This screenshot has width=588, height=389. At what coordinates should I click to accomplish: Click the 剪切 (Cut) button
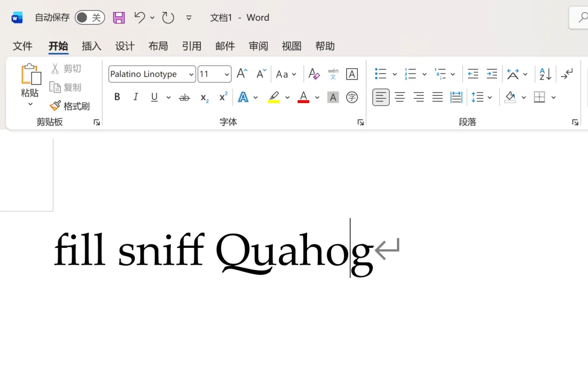point(66,69)
